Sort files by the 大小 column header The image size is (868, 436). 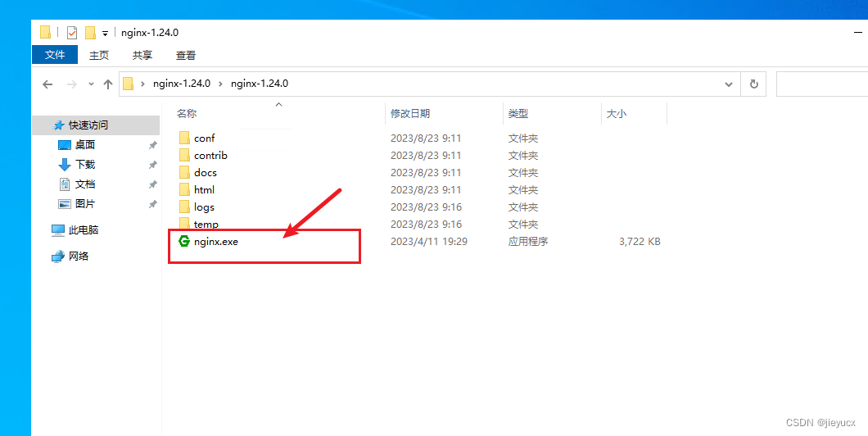click(617, 114)
